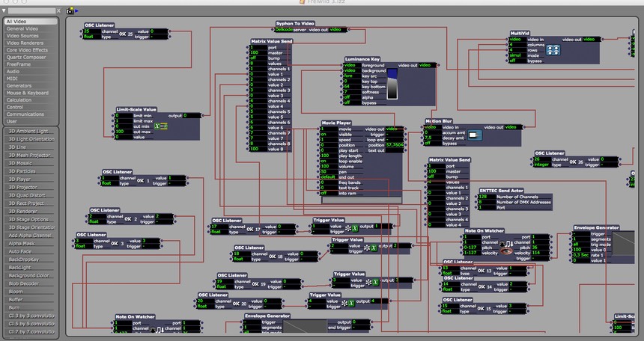644x341 pixels.
Task: Choose the 3D Particles actor
Action: [21, 172]
